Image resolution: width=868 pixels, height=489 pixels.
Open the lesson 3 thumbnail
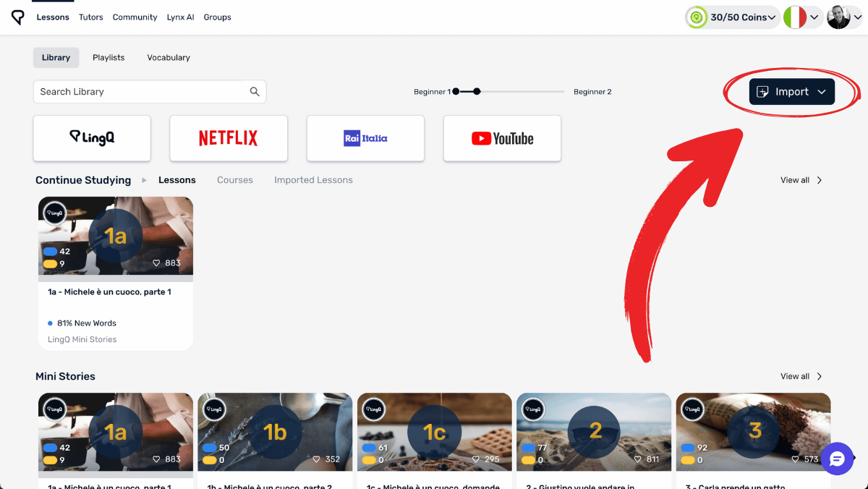[x=753, y=433]
